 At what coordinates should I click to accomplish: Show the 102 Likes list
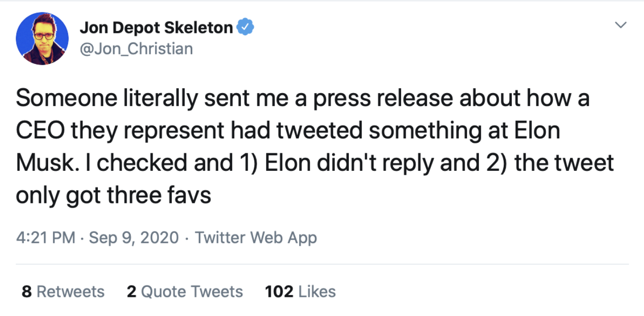[x=300, y=291]
